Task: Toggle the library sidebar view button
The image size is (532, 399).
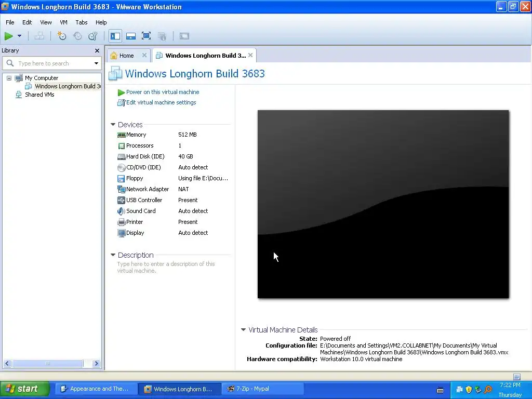Action: pos(115,36)
